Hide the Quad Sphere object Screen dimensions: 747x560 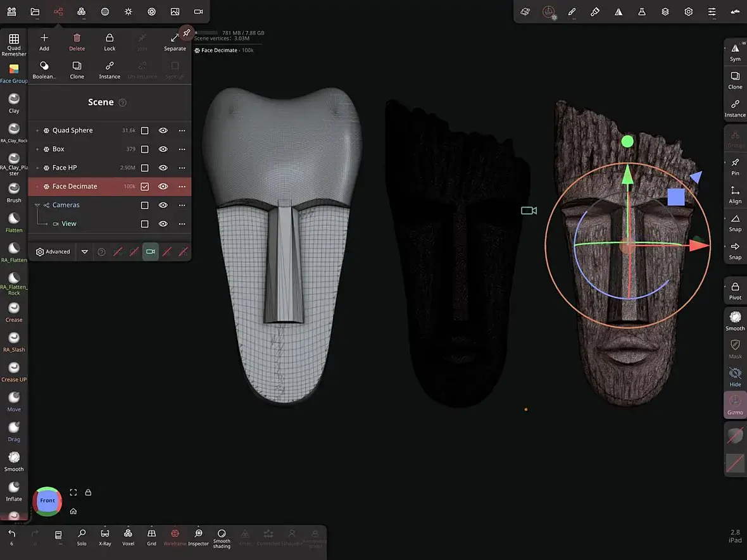[x=163, y=130]
